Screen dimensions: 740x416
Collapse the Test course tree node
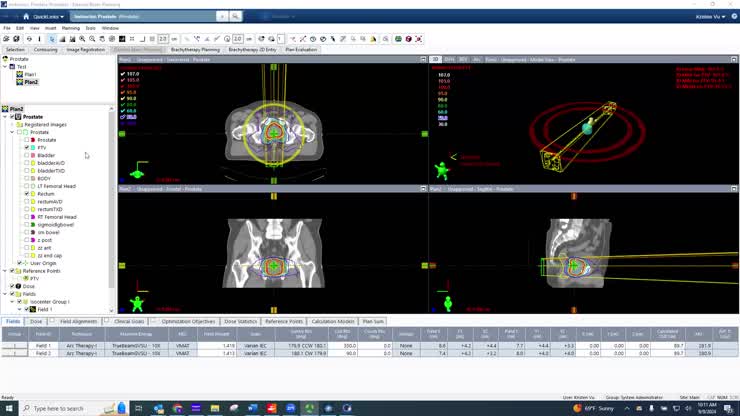[x=5, y=67]
